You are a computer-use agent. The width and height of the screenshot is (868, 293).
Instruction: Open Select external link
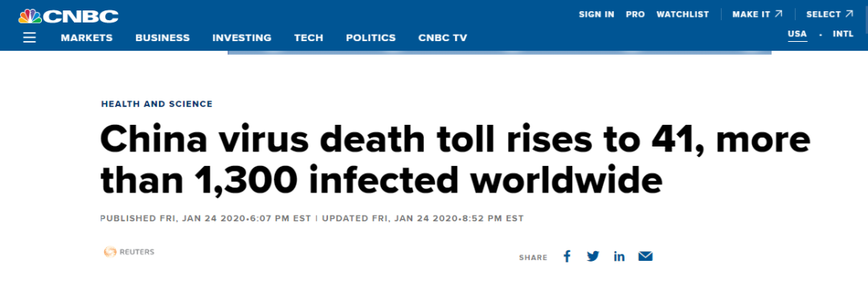829,14
